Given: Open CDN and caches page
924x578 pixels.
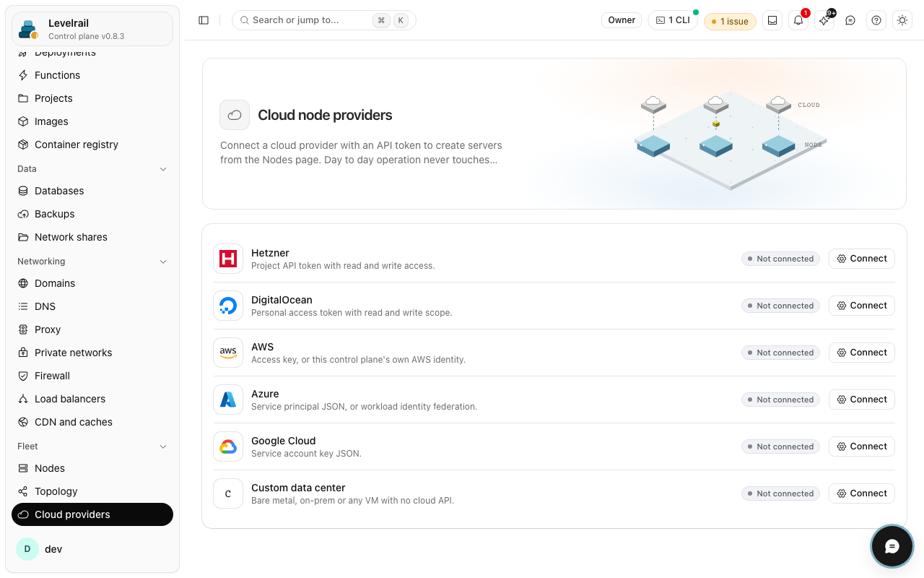Looking at the screenshot, I should point(92,422).
